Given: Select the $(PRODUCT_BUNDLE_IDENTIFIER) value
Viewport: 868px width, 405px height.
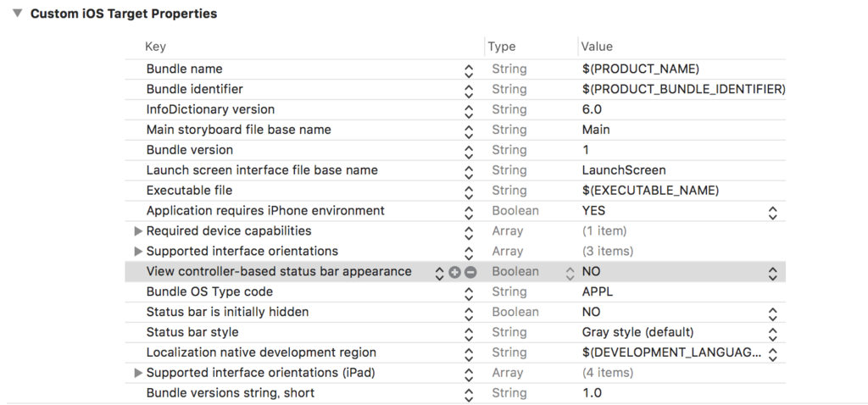Looking at the screenshot, I should coord(684,89).
